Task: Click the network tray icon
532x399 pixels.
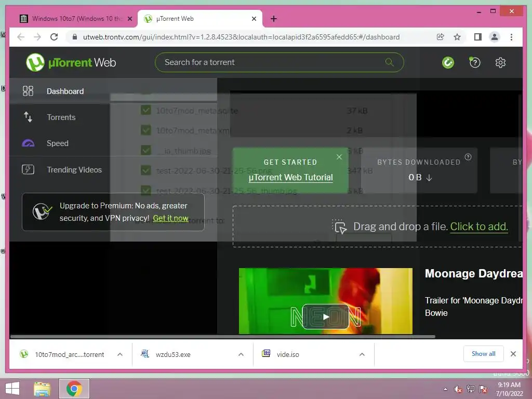Action: coord(471,389)
